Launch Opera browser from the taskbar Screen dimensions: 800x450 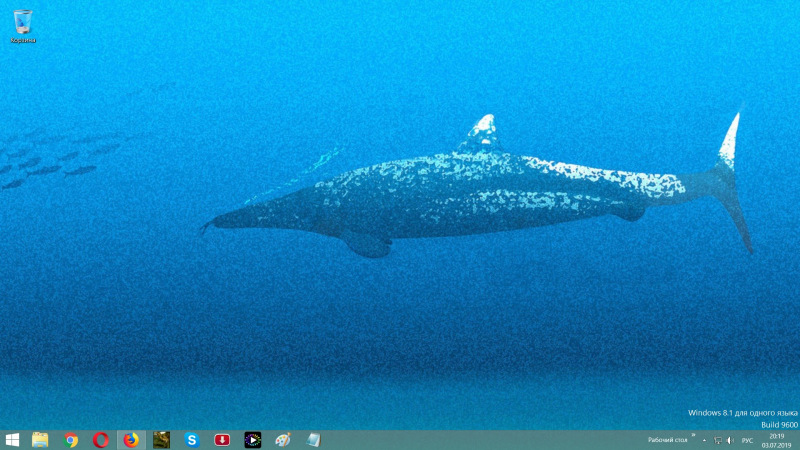click(x=101, y=440)
